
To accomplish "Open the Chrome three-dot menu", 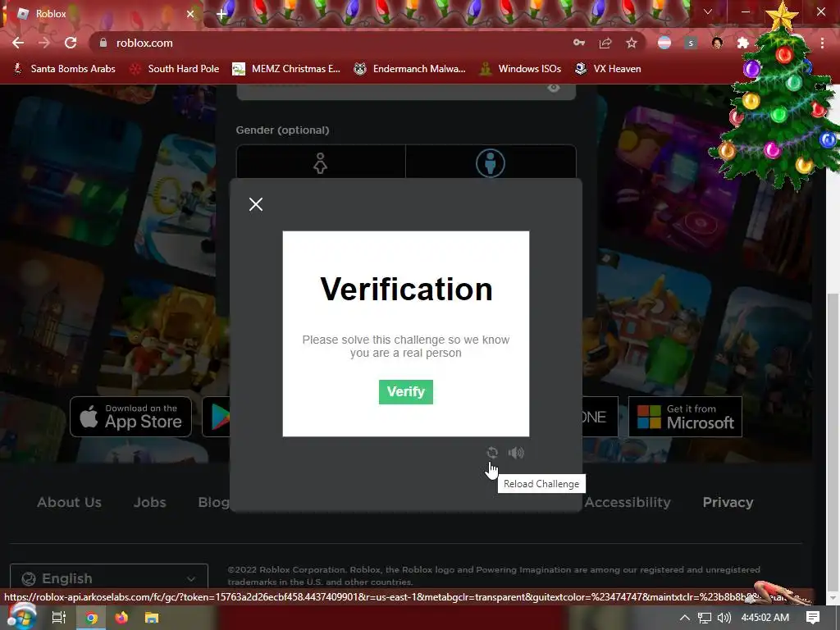I will point(822,43).
